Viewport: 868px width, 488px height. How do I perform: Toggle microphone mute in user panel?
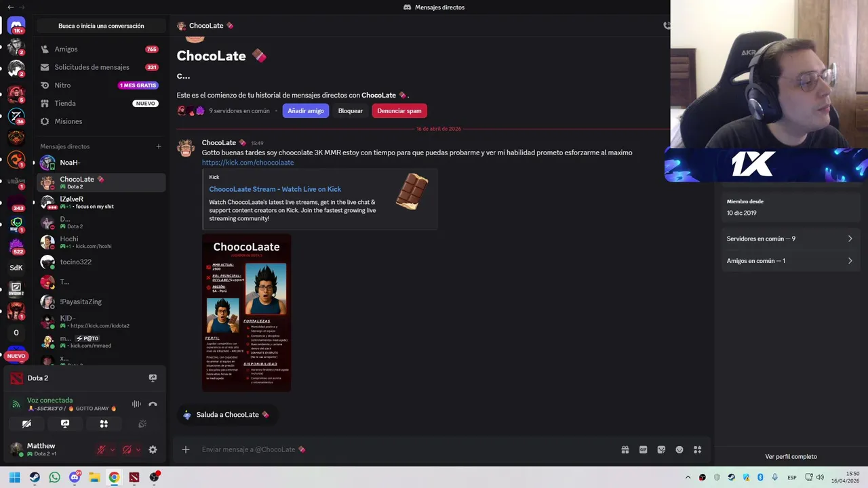pyautogui.click(x=101, y=449)
